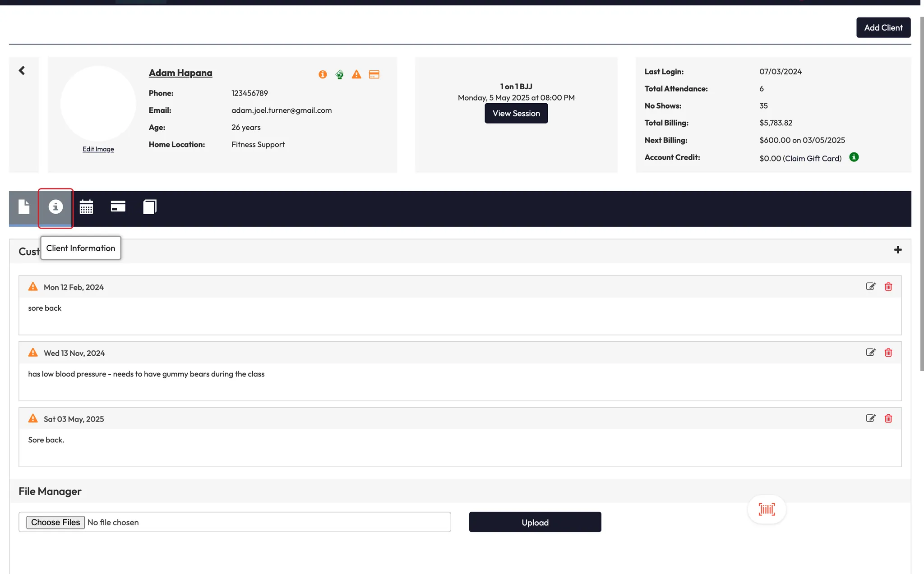Click the orange info icon beside client name

tap(323, 74)
